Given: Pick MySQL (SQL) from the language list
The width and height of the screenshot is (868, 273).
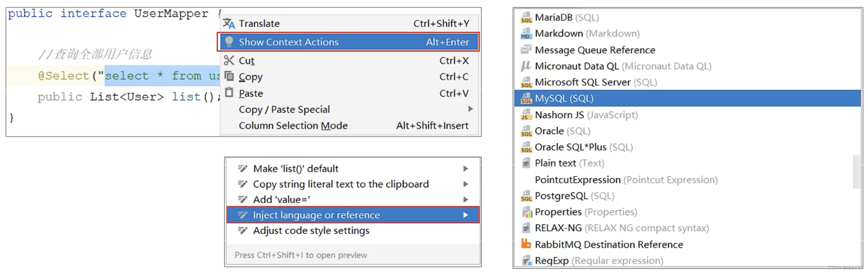Looking at the screenshot, I should coord(687,98).
